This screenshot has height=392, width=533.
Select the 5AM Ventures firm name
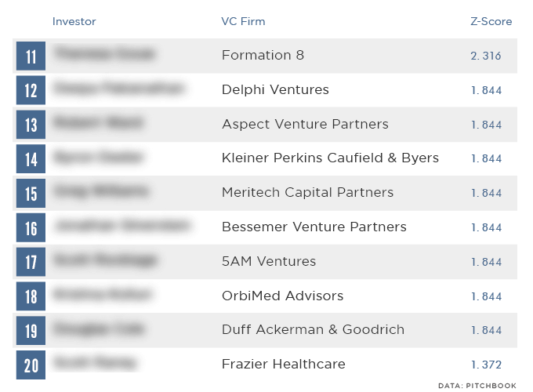click(269, 261)
